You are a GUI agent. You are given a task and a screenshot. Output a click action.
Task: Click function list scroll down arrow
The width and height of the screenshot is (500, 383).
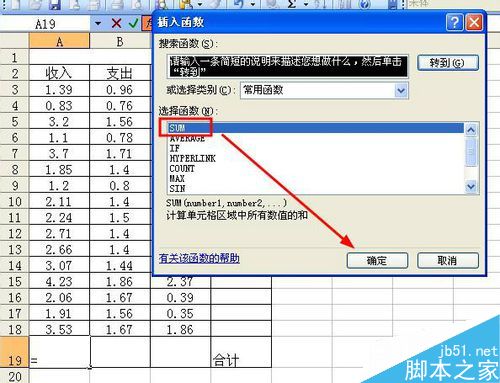(x=471, y=186)
